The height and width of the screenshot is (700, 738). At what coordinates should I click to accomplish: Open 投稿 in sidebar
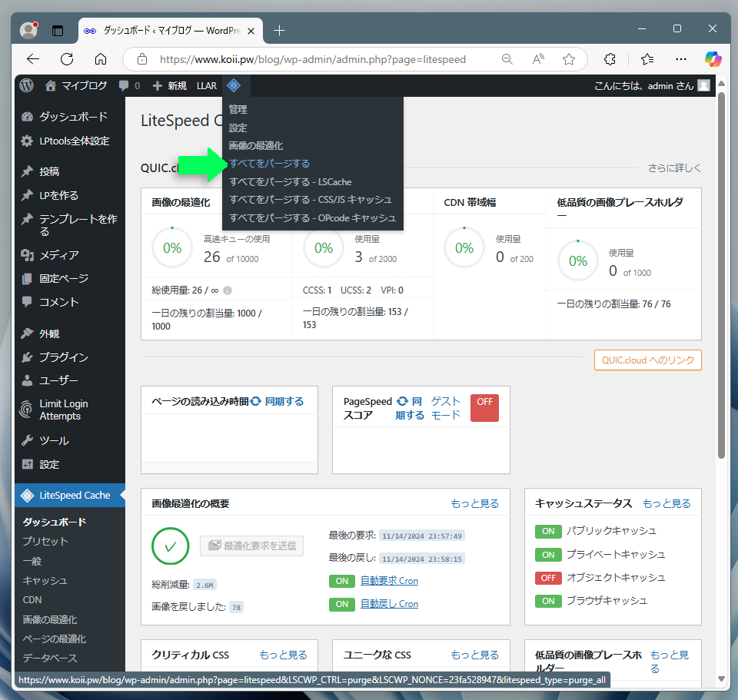tap(70, 171)
